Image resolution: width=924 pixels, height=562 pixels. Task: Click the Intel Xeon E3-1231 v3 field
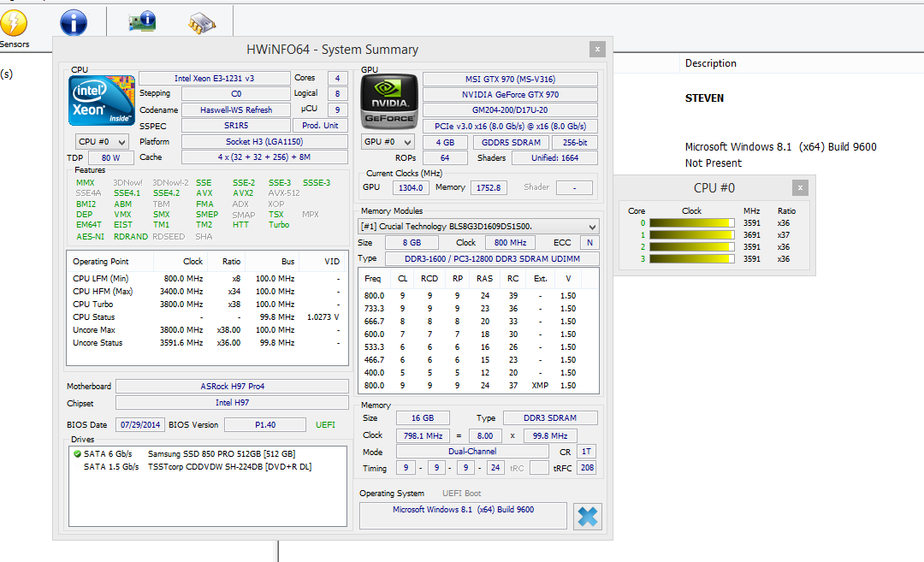215,79
